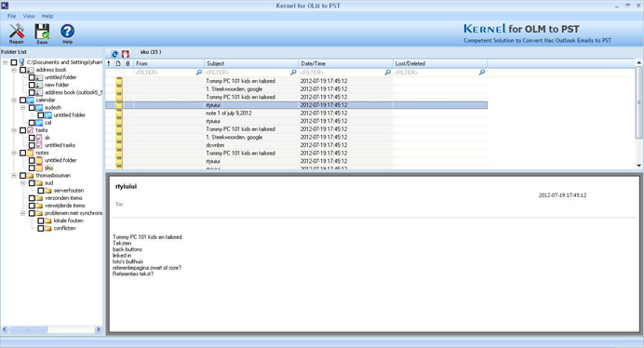Image resolution: width=644 pixels, height=348 pixels.
Task: Click the attachment column header icon
Action: (127, 63)
